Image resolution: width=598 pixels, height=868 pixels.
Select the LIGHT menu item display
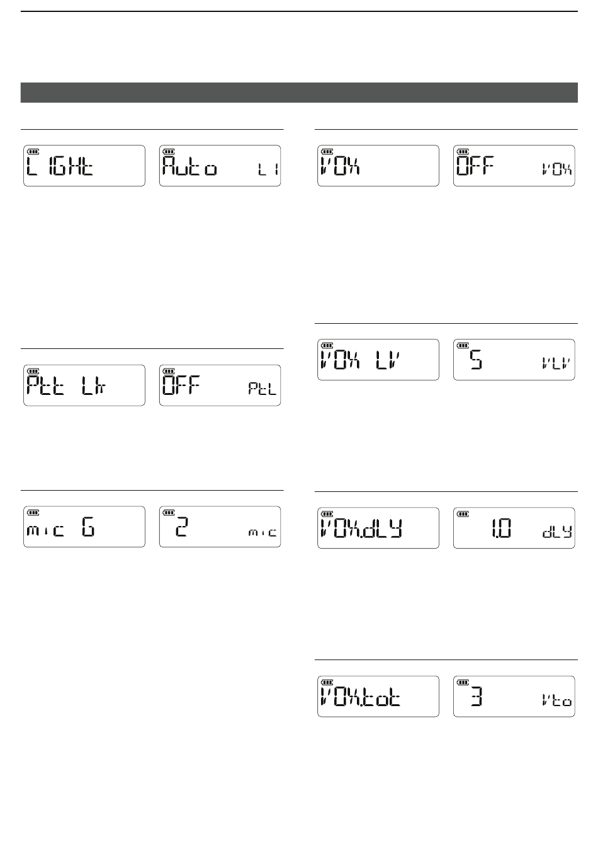pyautogui.click(x=84, y=166)
